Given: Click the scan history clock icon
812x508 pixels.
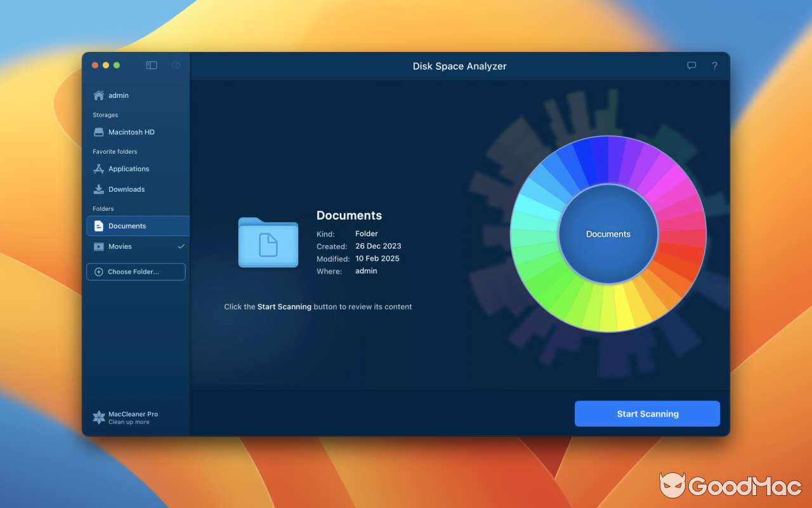Looking at the screenshot, I should tap(175, 65).
